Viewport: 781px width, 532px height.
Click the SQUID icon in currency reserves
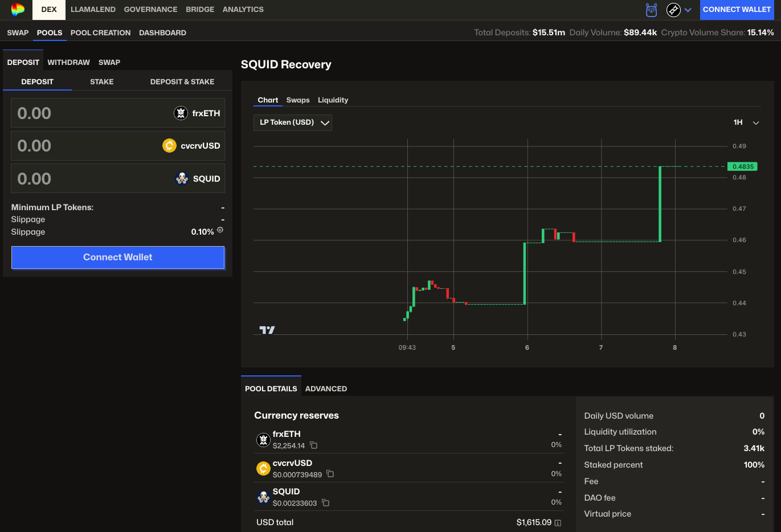tap(263, 497)
